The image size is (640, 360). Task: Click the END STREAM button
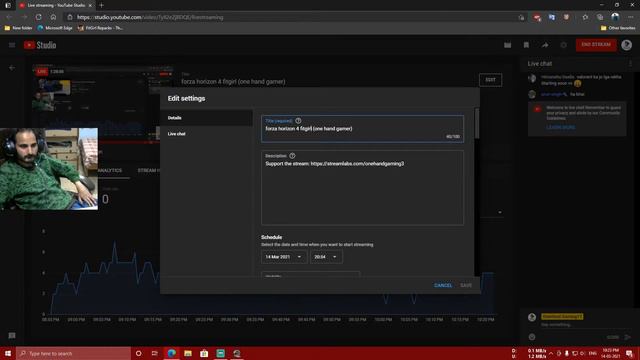pyautogui.click(x=596, y=44)
